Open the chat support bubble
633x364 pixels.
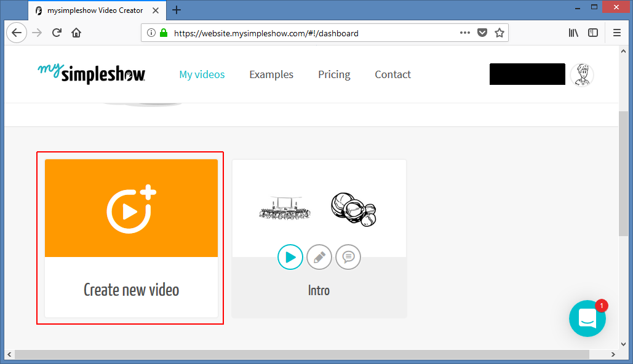[x=587, y=318]
